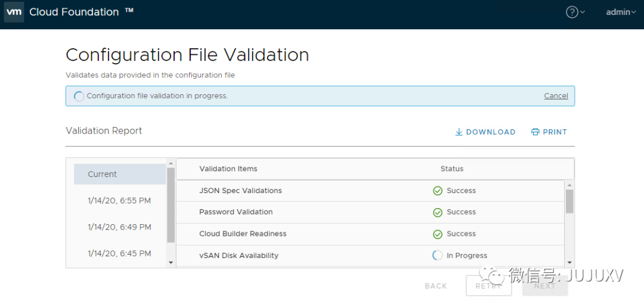Click Password Validation success checkmark icon
Image resolution: width=644 pixels, height=304 pixels.
[438, 212]
